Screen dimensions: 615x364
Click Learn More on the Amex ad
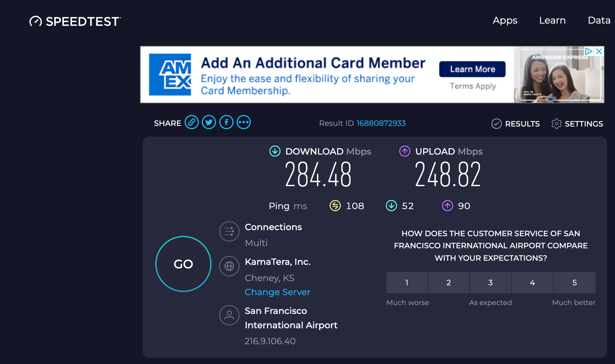coord(472,69)
